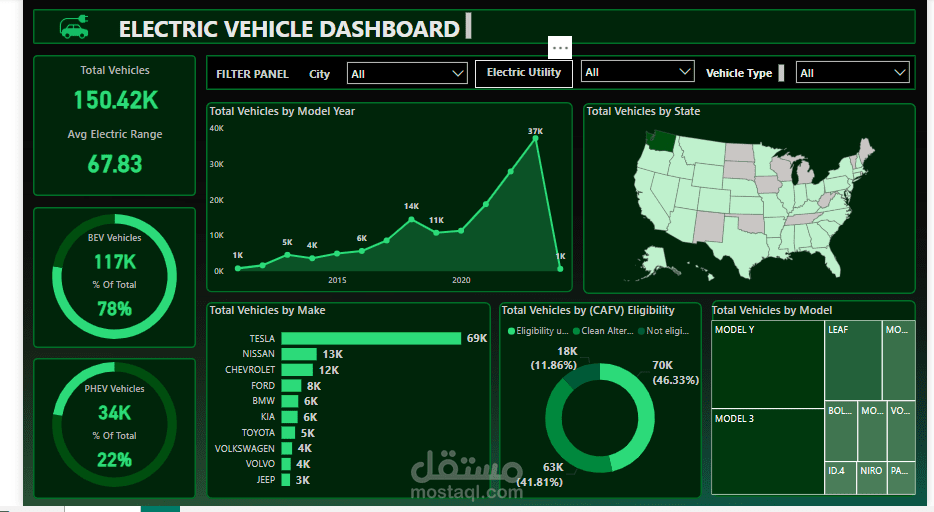Click the Not eligi... legend item
Image resolution: width=934 pixels, height=512 pixels.
coord(664,331)
